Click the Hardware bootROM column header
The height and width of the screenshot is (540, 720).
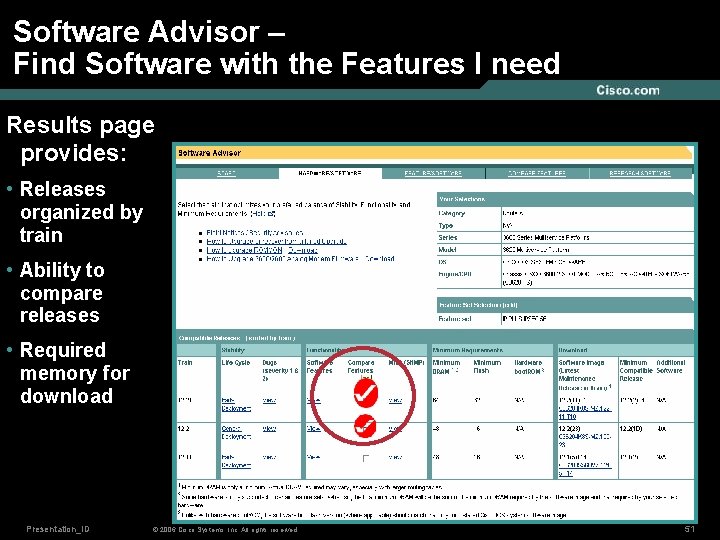(529, 366)
